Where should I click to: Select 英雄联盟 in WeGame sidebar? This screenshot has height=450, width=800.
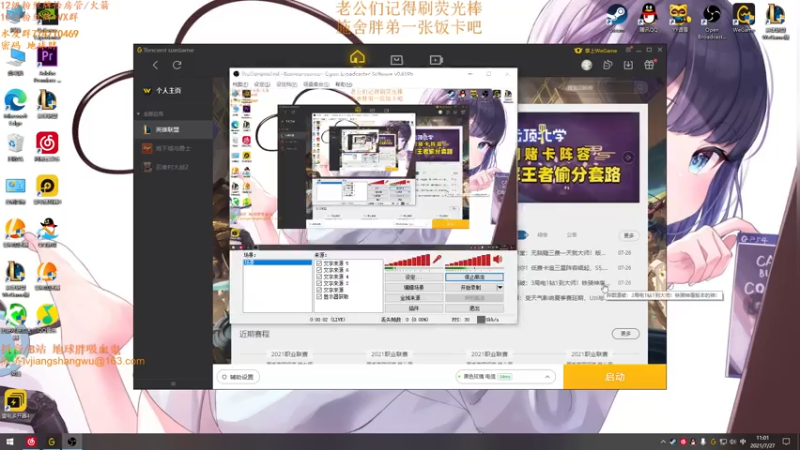pyautogui.click(x=173, y=130)
